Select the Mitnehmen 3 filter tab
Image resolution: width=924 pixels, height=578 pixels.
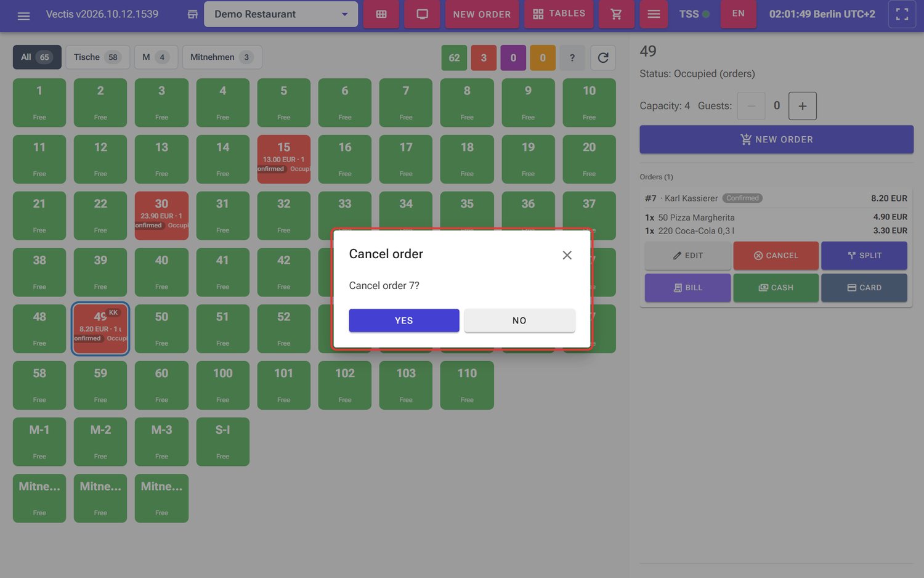click(222, 57)
